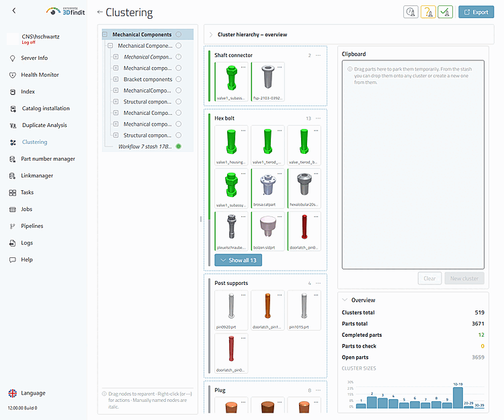Screen dimensions: 504x420
Task: Click the Catalog installation icon
Action: (13, 109)
